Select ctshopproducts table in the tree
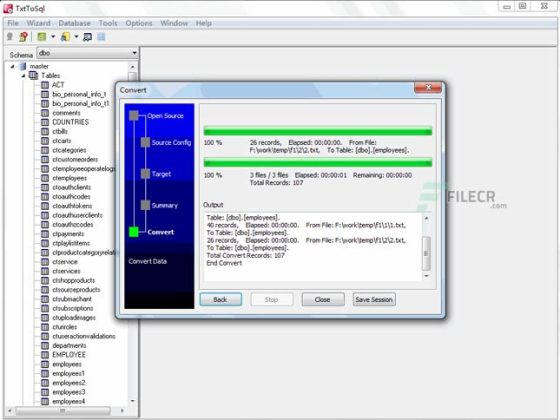Screen dimensions: 560x420 [x=74, y=280]
